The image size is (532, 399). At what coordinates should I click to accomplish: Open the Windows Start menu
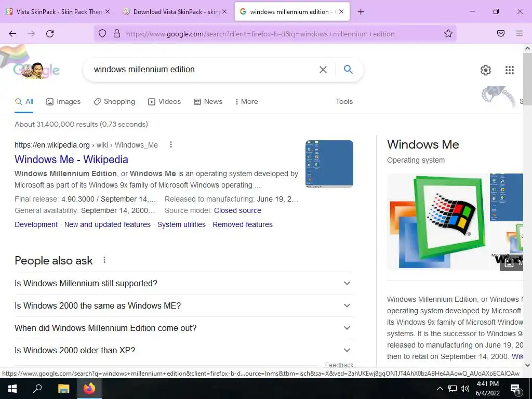[12, 389]
